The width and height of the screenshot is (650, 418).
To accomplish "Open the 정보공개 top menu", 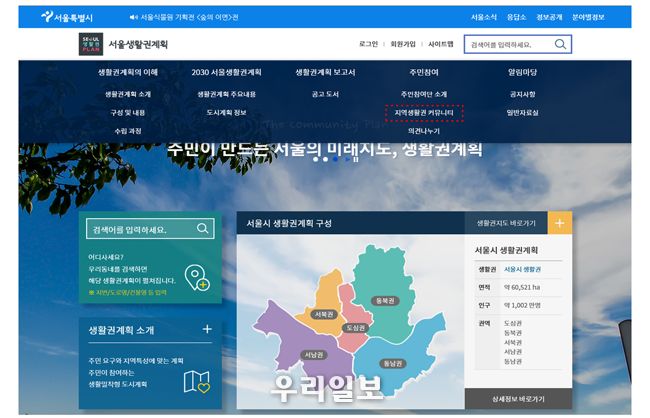I will (x=549, y=17).
